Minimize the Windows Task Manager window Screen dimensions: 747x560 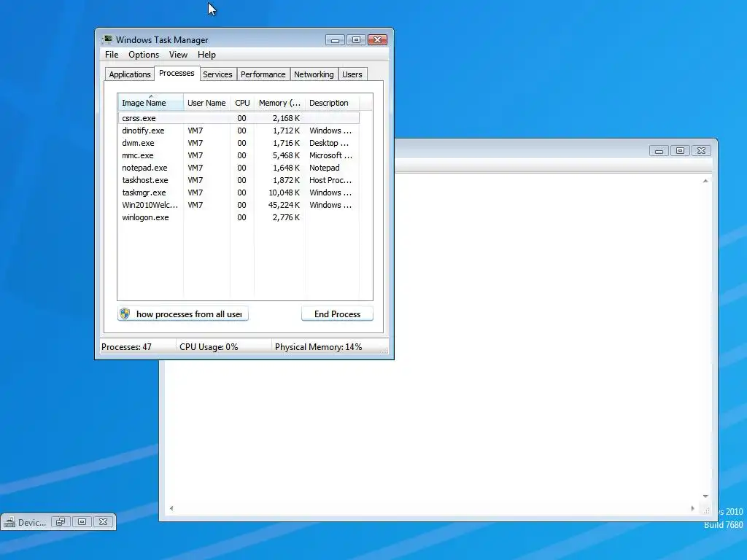pos(335,40)
